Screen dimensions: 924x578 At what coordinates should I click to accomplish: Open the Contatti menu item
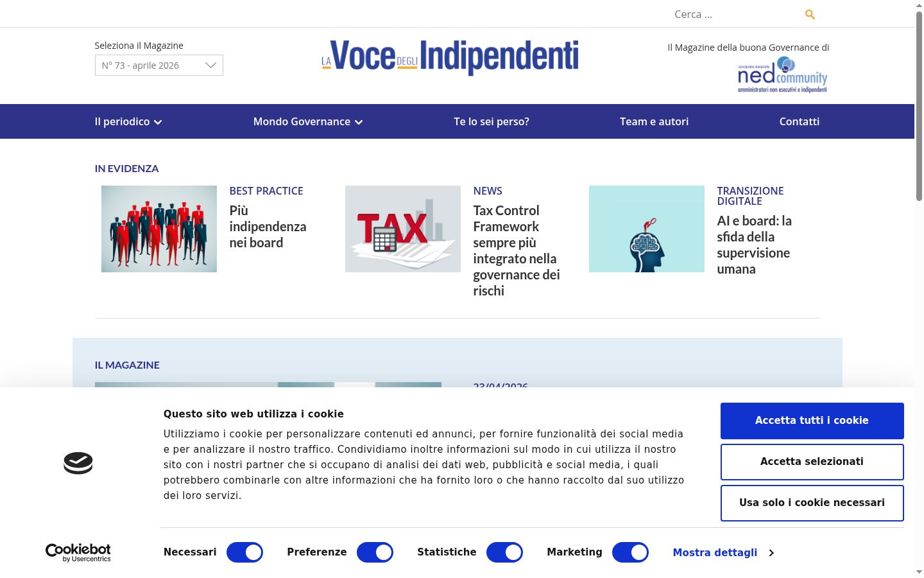(800, 121)
